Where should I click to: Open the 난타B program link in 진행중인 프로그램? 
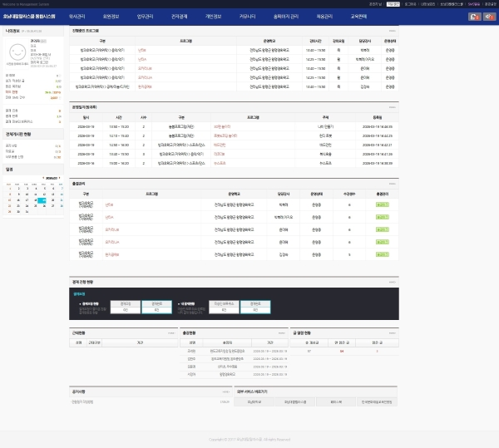click(142, 50)
